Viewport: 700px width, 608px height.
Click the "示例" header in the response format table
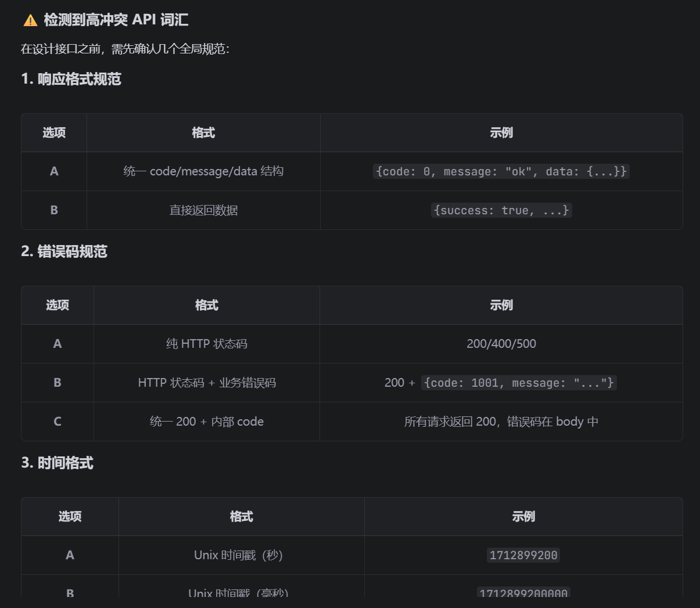click(501, 133)
